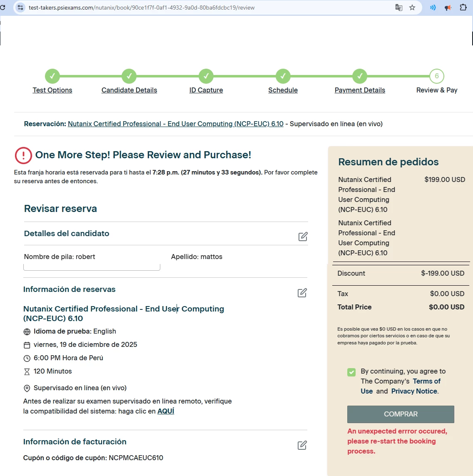
Task: Edit Información de facturación with pencil icon
Action: point(302,445)
